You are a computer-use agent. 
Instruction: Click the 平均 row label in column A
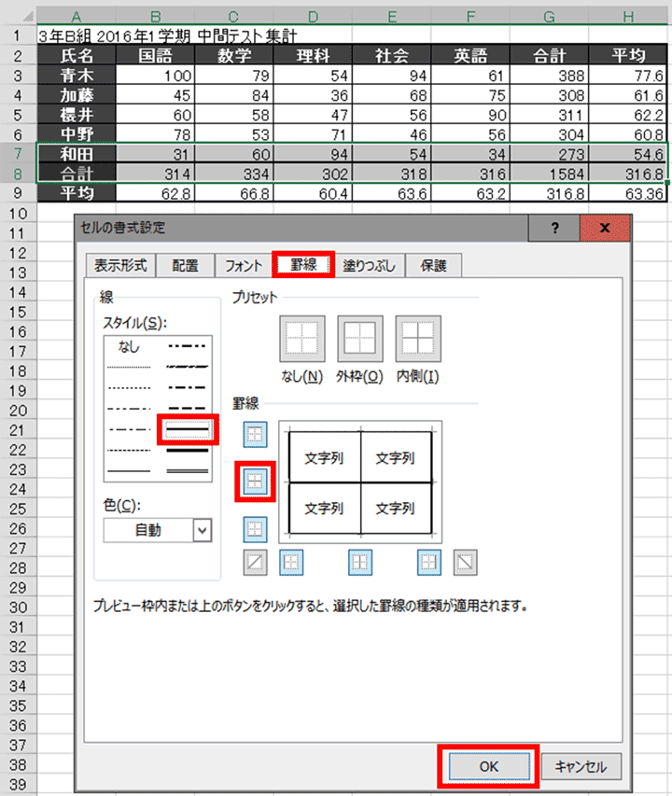click(x=77, y=193)
